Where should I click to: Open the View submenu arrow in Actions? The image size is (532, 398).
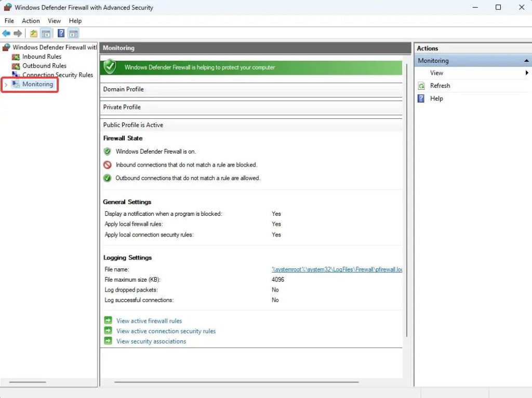point(527,73)
